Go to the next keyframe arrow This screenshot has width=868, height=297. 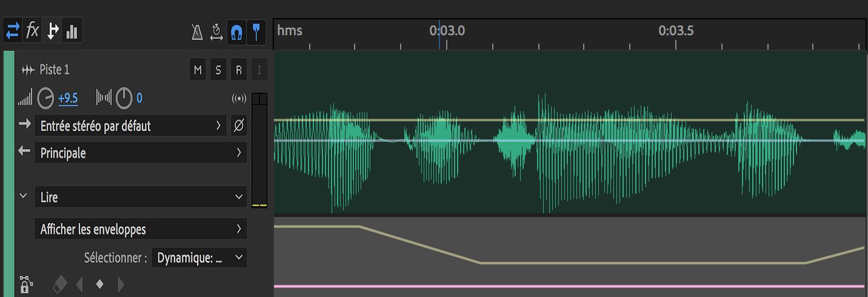click(121, 284)
